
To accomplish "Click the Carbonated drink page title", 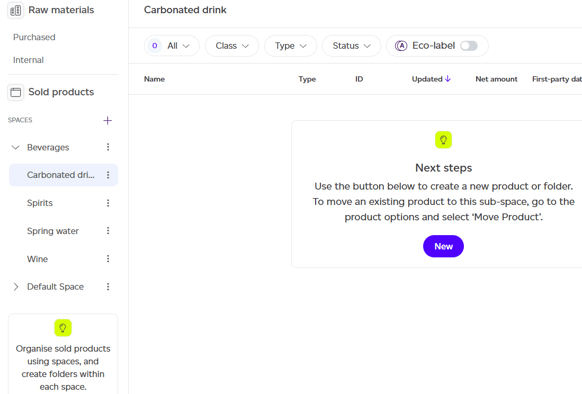I will 185,10.
